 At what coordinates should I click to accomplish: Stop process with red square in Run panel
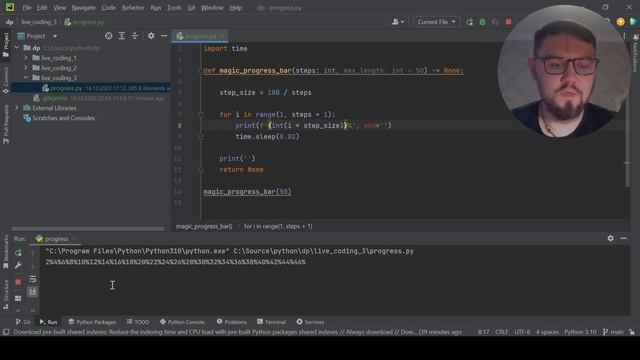18,282
